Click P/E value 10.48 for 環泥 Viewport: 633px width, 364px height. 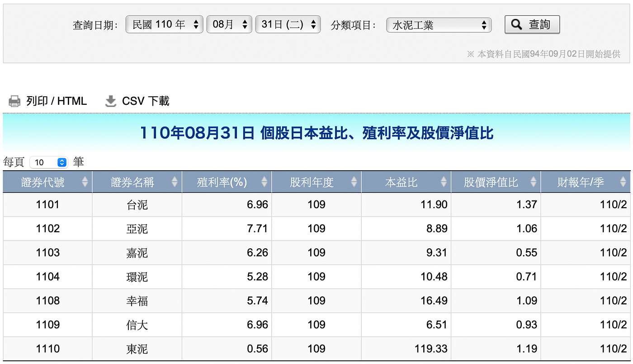pos(434,276)
